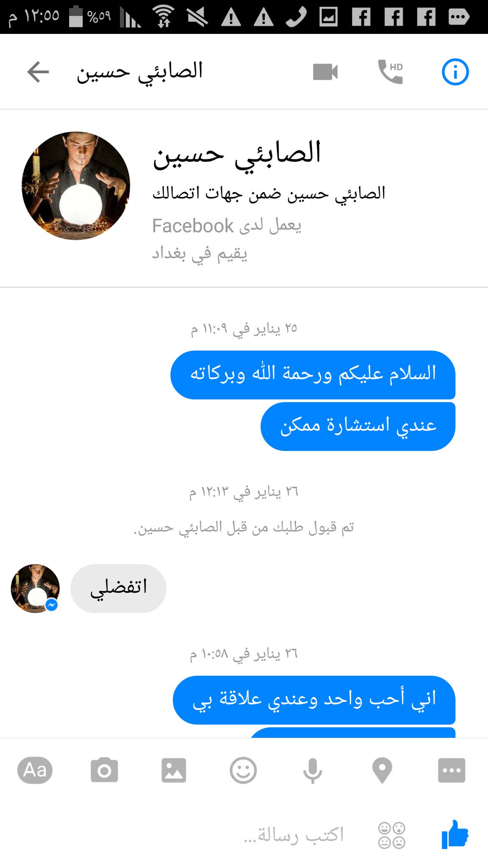Tap the 'السلام عليكم ورحمة الله وبركاته' message bubble
Viewport: 488px width, 868px height.
(313, 375)
